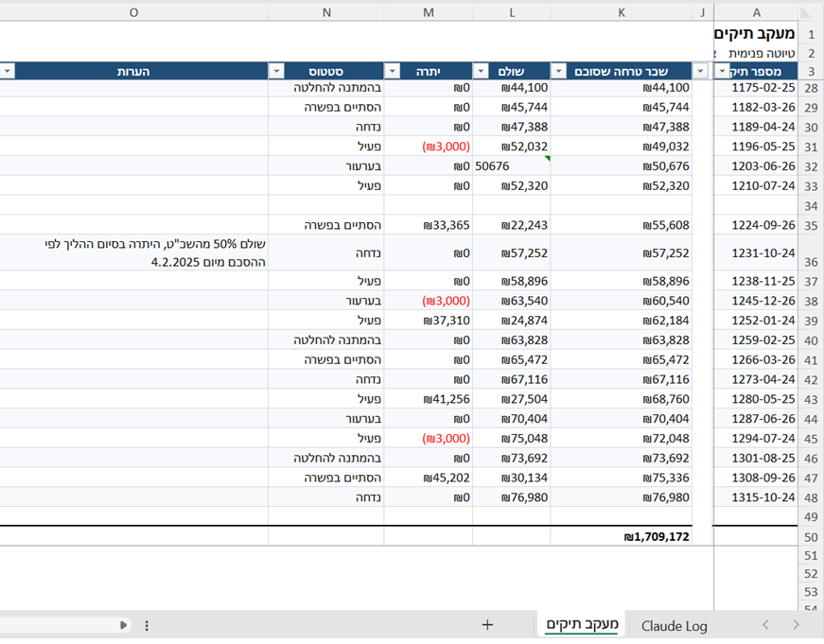Click balance cell ₪33,365
The height and width of the screenshot is (644, 824).
pyautogui.click(x=429, y=225)
